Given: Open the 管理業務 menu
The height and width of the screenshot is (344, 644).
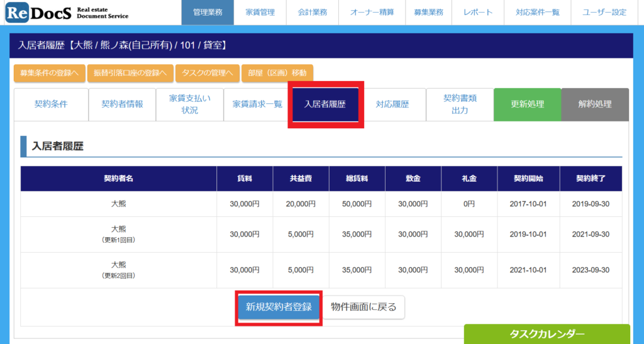Looking at the screenshot, I should [x=208, y=13].
